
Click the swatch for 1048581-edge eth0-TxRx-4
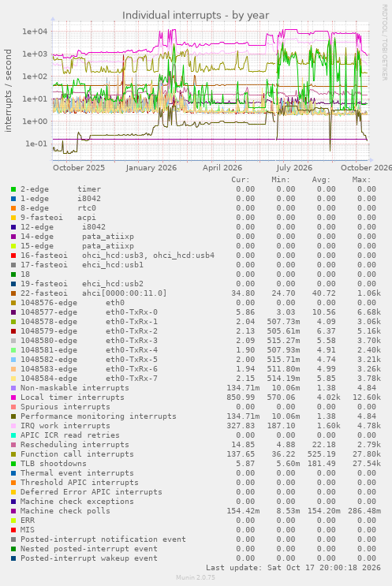(13, 350)
